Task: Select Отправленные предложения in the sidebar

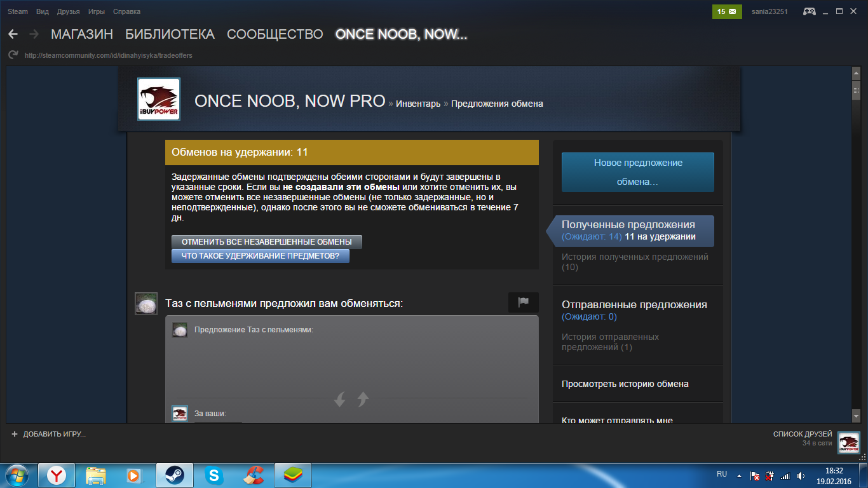Action: pos(634,304)
